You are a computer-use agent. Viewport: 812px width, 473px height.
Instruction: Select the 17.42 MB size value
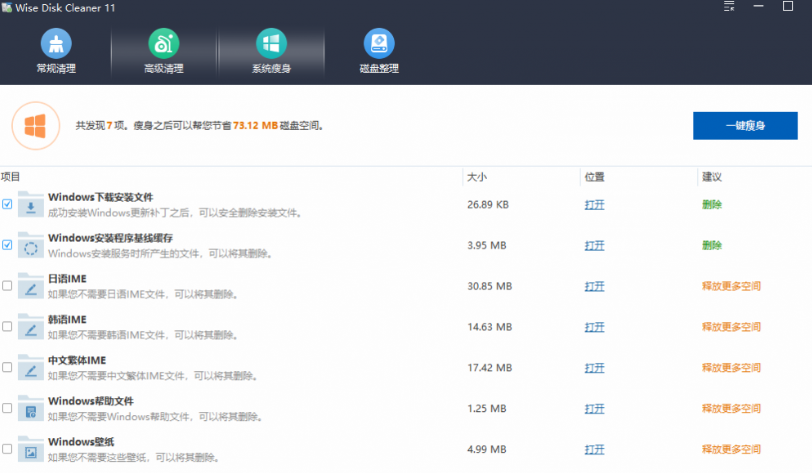489,368
